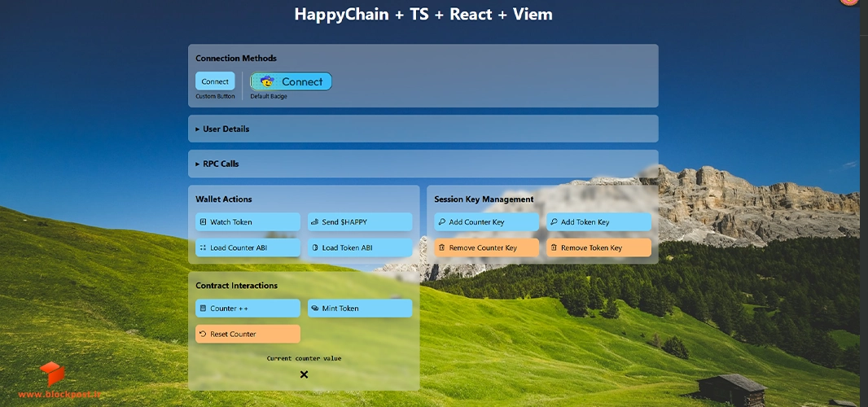Load the Counter ABI
Screen dimensions: 868x407
coord(248,247)
